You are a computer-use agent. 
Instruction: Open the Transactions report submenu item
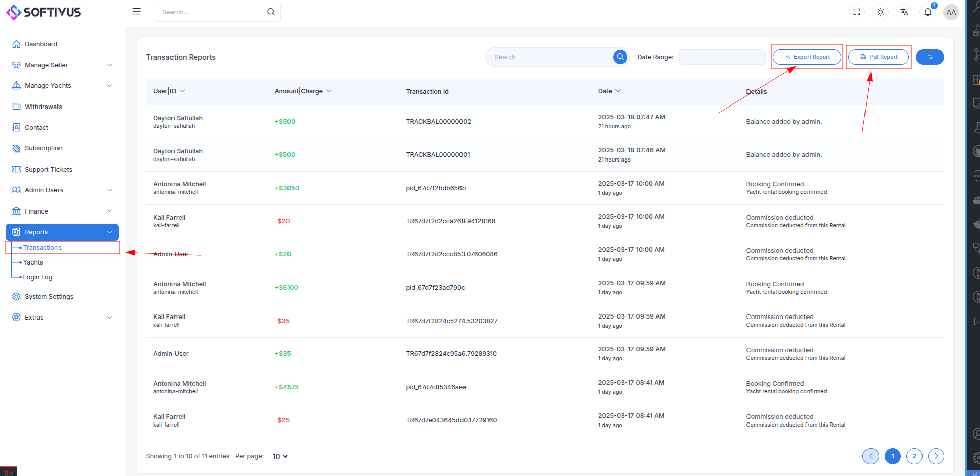(42, 247)
